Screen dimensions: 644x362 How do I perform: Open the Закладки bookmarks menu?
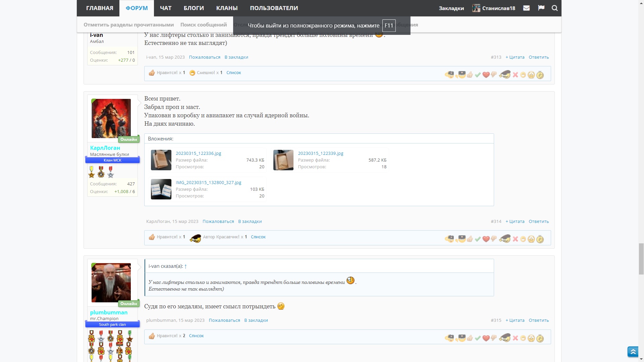[451, 8]
